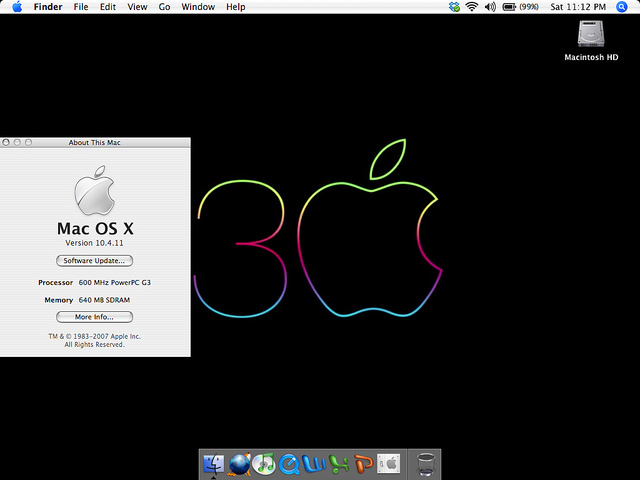
Task: Launch Microsoft Excel from the Dock
Action: pyautogui.click(x=339, y=464)
